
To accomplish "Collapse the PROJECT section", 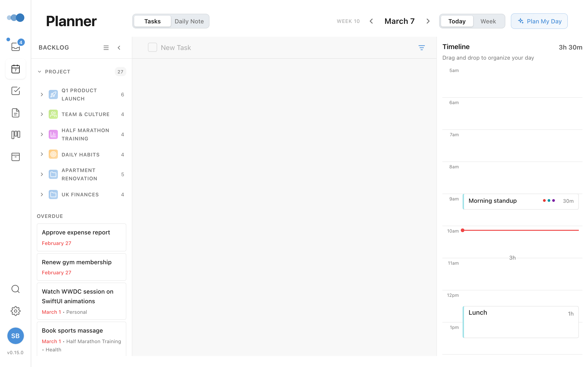I will pyautogui.click(x=40, y=72).
